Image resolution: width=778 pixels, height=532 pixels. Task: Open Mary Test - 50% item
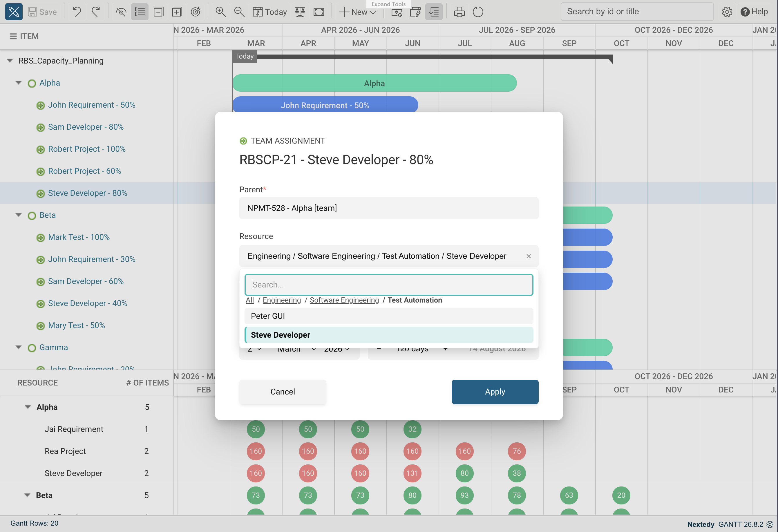click(x=76, y=325)
